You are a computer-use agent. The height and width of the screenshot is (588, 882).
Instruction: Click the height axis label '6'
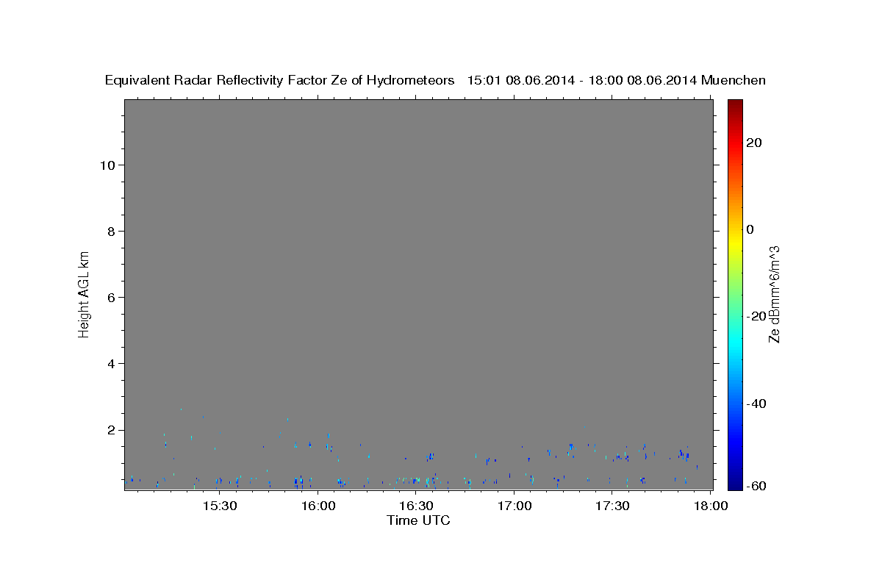pos(110,297)
